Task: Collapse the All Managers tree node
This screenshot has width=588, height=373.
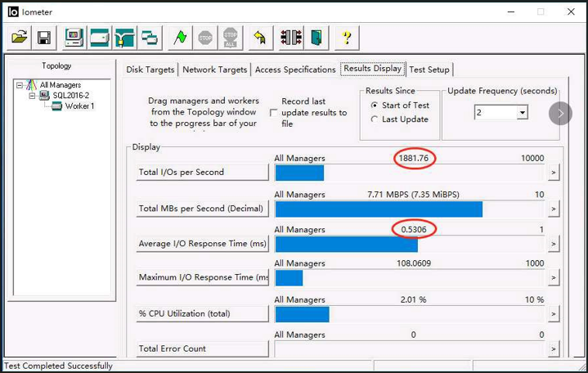Action: click(20, 85)
